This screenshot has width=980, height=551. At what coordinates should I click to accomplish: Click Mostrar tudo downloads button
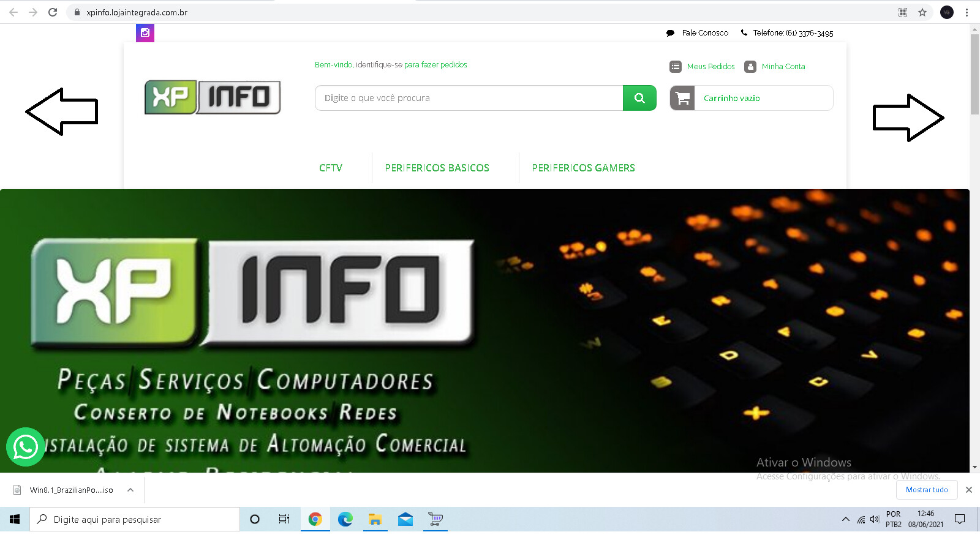click(927, 490)
